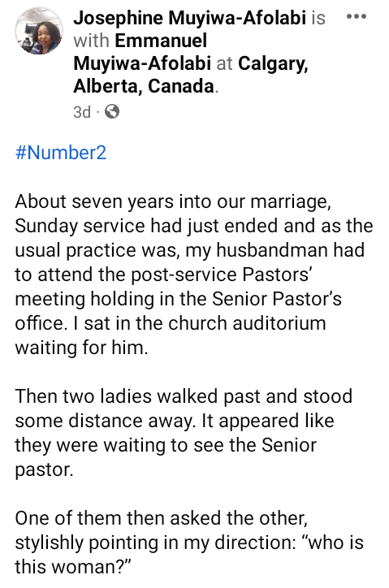
Task: Click the line mentioning 'church auditorium'
Action: click(x=171, y=323)
